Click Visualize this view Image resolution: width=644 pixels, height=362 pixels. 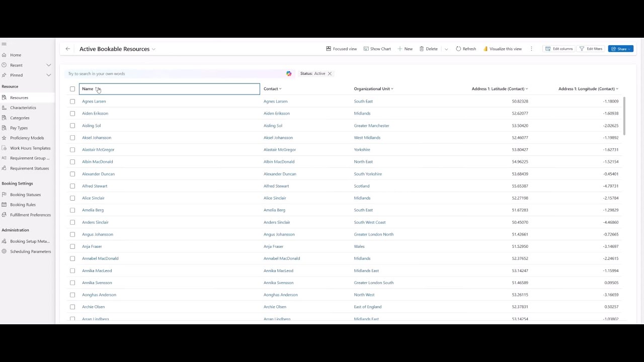502,49
